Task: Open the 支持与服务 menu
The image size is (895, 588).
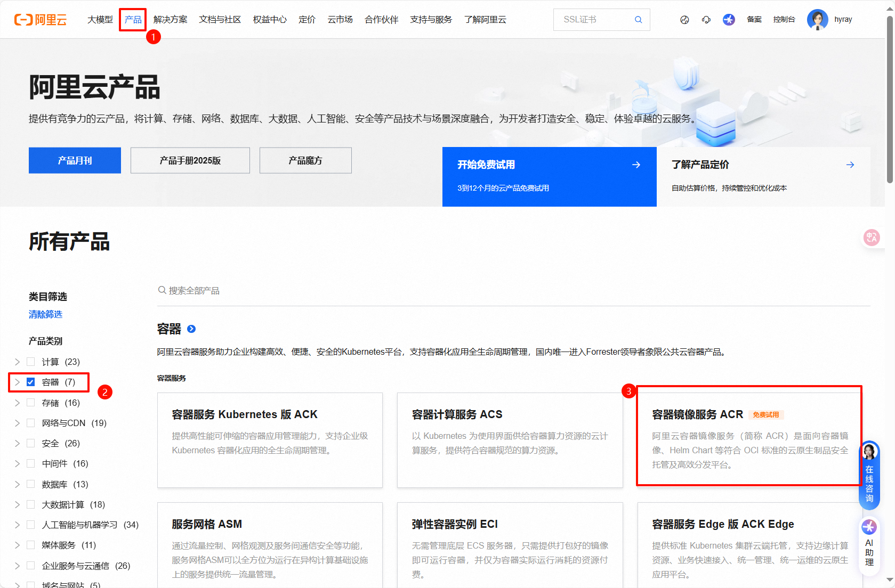Action: tap(431, 20)
